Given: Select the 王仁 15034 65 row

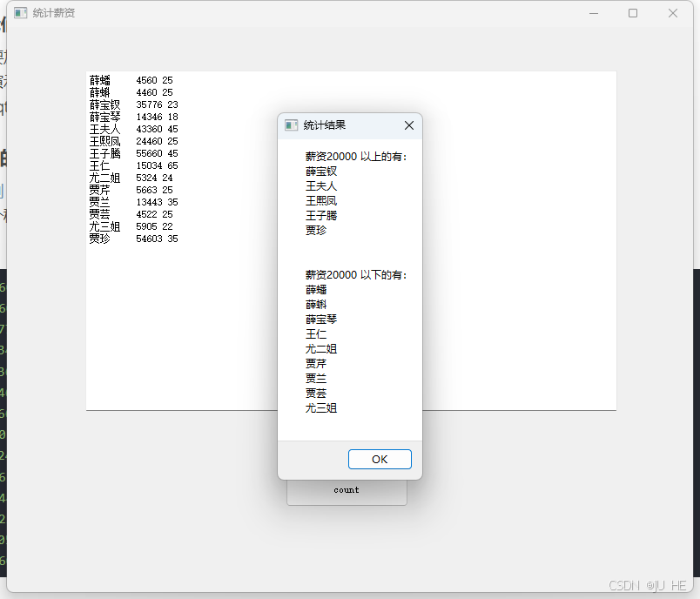Looking at the screenshot, I should [x=133, y=165].
